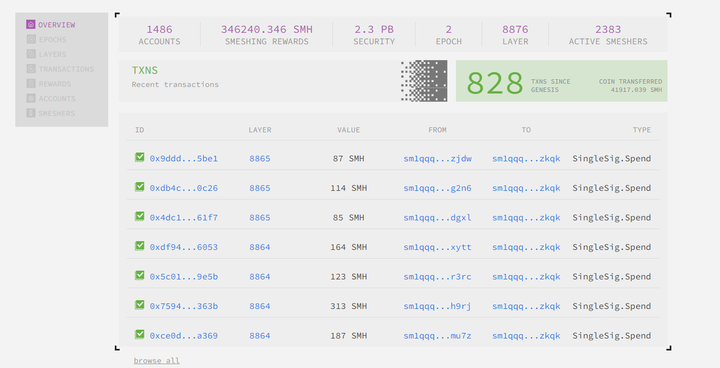
Task: Click the Overview sidebar icon
Action: (x=31, y=24)
